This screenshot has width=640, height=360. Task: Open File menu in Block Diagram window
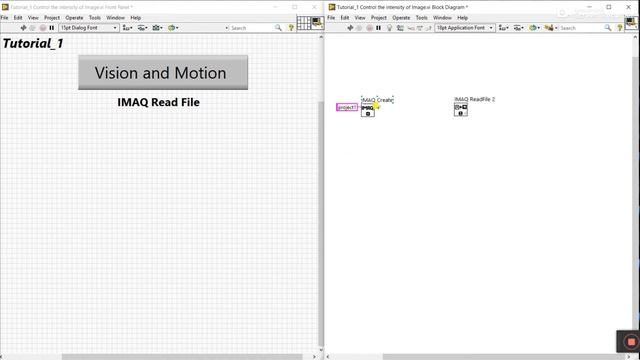click(x=331, y=18)
